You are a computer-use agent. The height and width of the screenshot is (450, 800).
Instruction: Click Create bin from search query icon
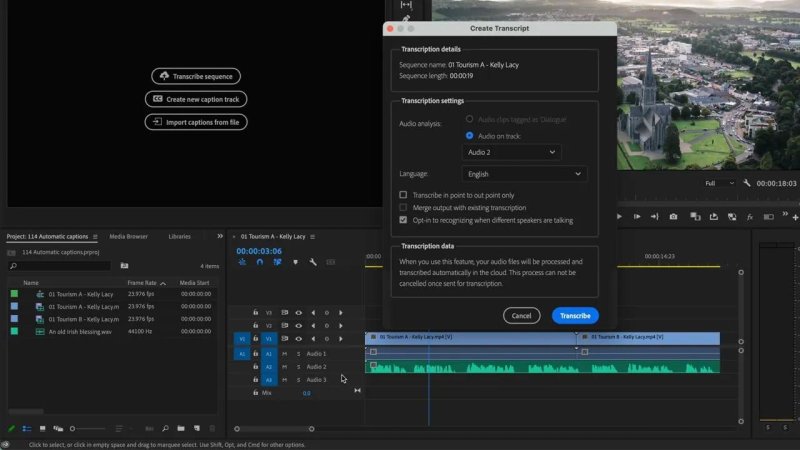click(124, 265)
